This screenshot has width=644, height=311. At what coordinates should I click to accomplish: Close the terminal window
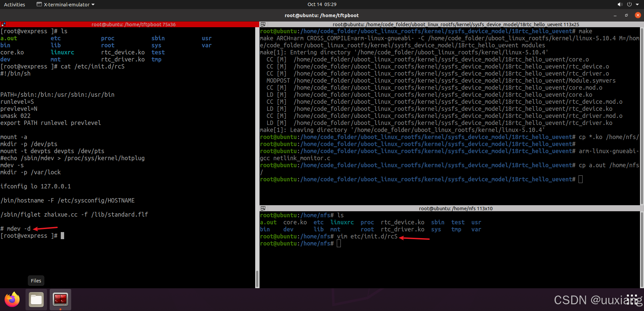coord(638,15)
